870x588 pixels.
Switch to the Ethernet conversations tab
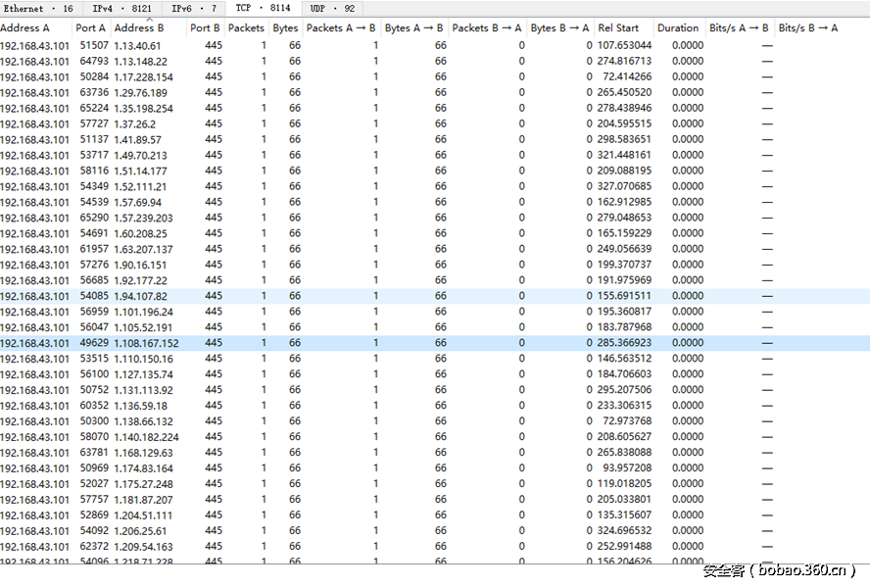(37, 8)
